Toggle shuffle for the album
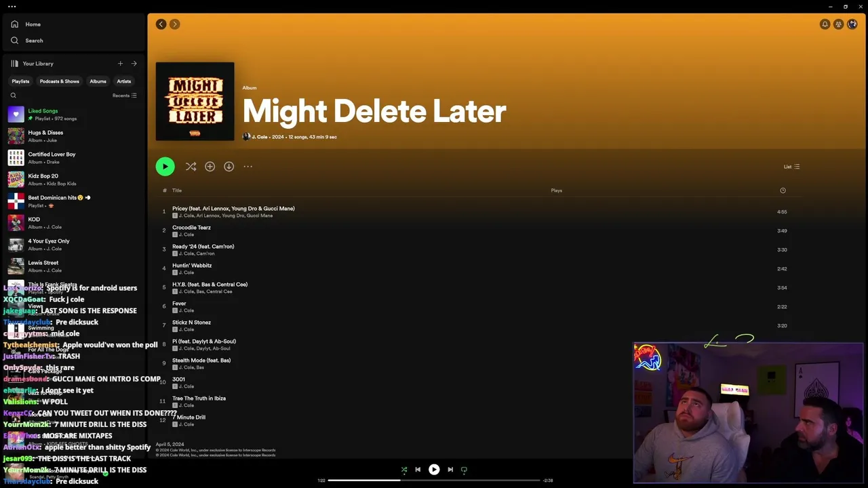 [x=191, y=167]
